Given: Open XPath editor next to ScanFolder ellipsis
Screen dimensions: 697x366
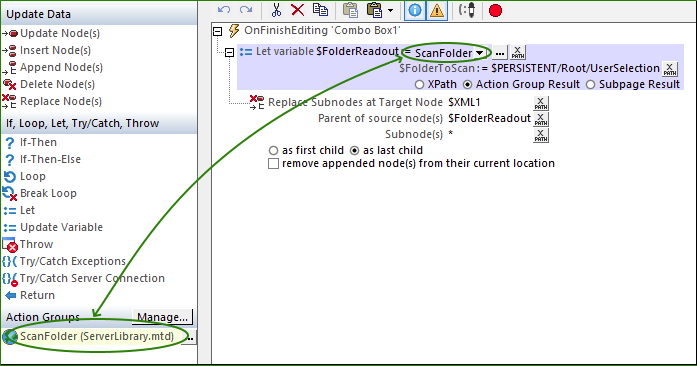Looking at the screenshot, I should (518, 52).
